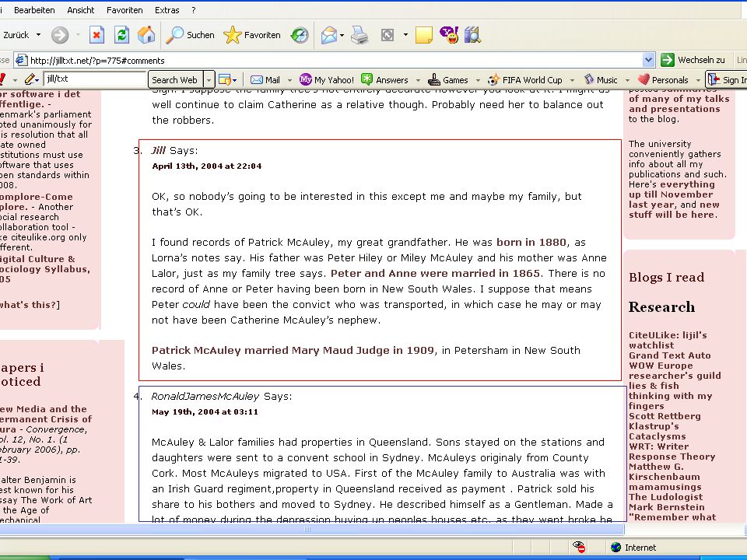Click commenter name Jill link

click(x=159, y=150)
